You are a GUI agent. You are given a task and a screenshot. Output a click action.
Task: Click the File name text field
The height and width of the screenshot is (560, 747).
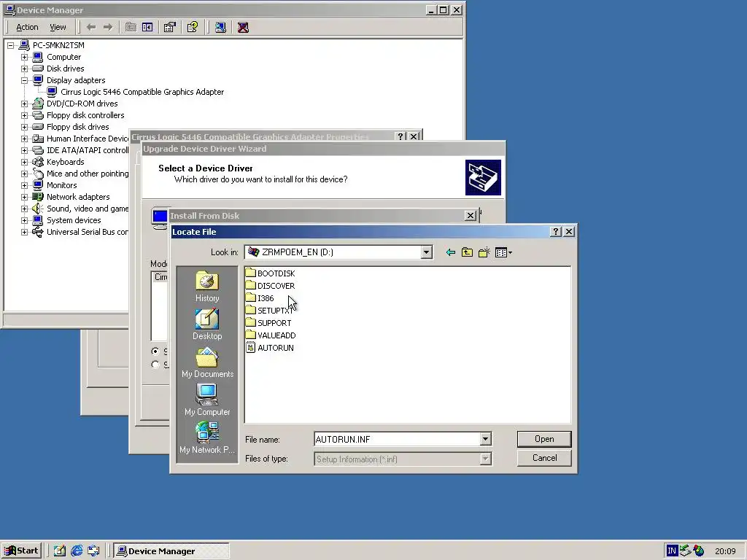(397, 439)
